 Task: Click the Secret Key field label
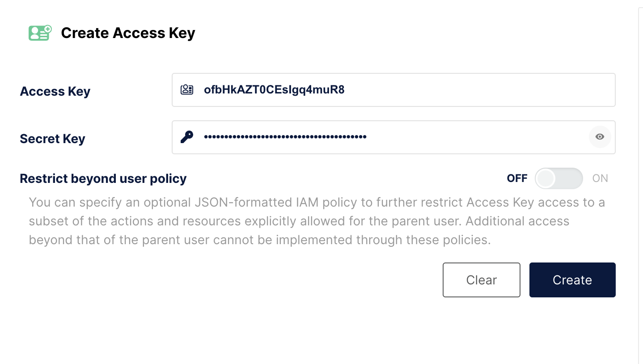pos(52,139)
